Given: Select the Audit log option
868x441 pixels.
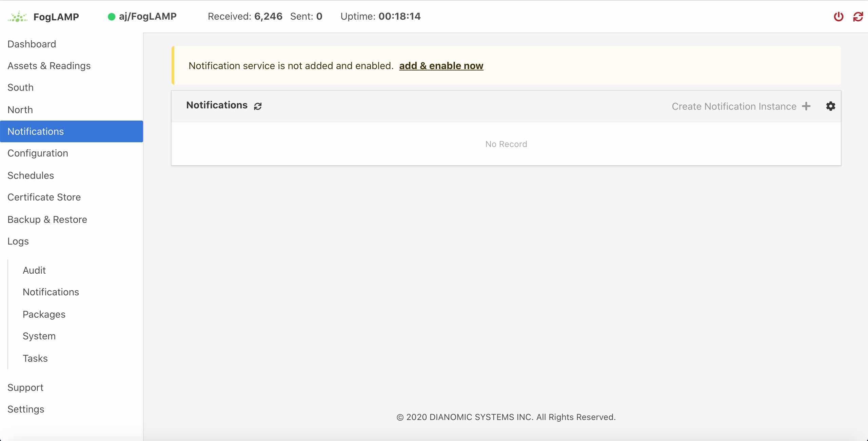Looking at the screenshot, I should pos(34,270).
